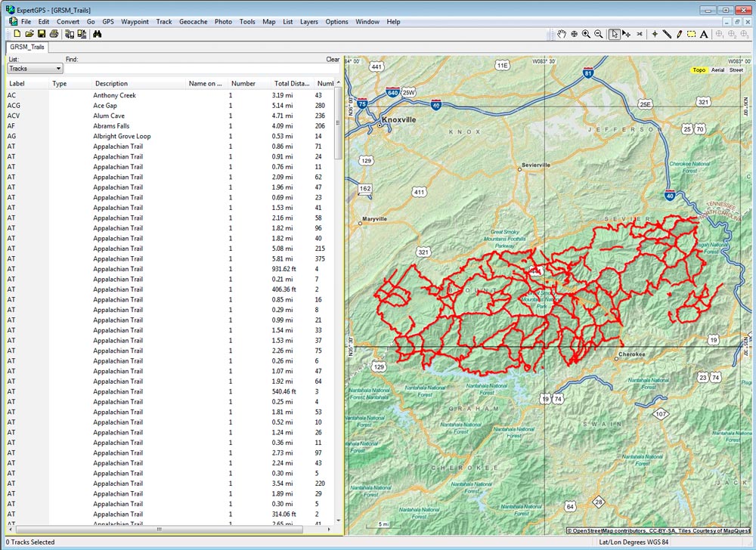Open Find with binoculars icon
The width and height of the screenshot is (756, 550).
coord(97,34)
